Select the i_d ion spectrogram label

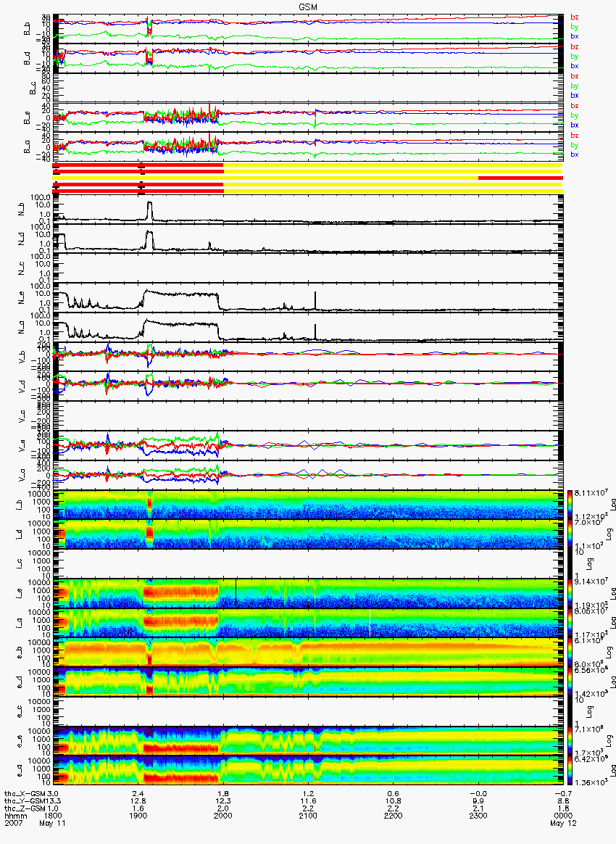20,534
